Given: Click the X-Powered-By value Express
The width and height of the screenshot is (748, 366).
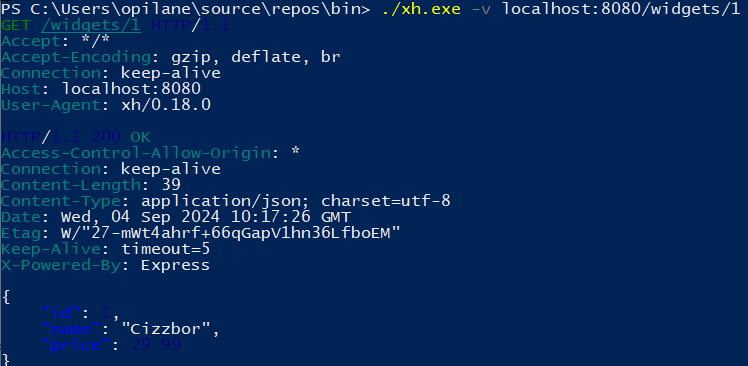Looking at the screenshot, I should (175, 265).
